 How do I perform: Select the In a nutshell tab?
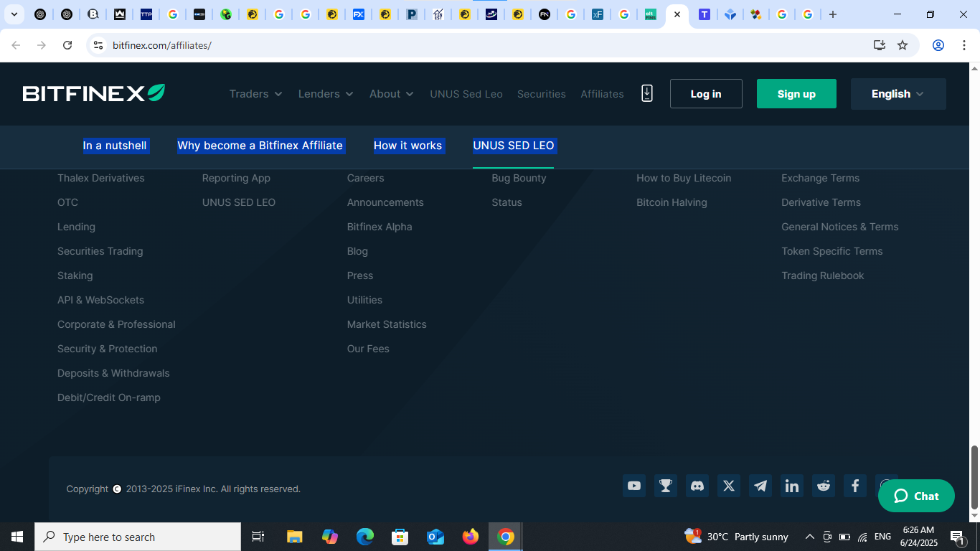[115, 146]
